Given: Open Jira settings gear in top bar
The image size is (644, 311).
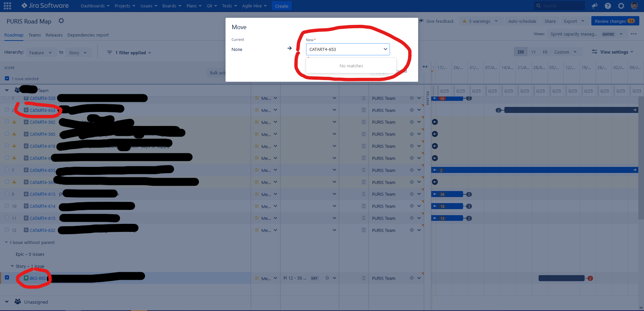Looking at the screenshot, I should [621, 6].
